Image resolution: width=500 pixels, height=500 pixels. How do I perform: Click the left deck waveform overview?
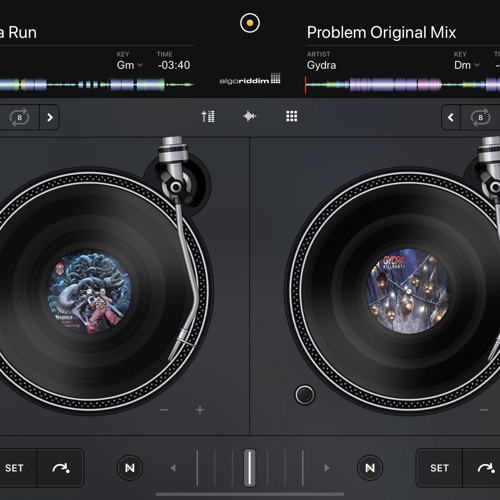(97, 84)
